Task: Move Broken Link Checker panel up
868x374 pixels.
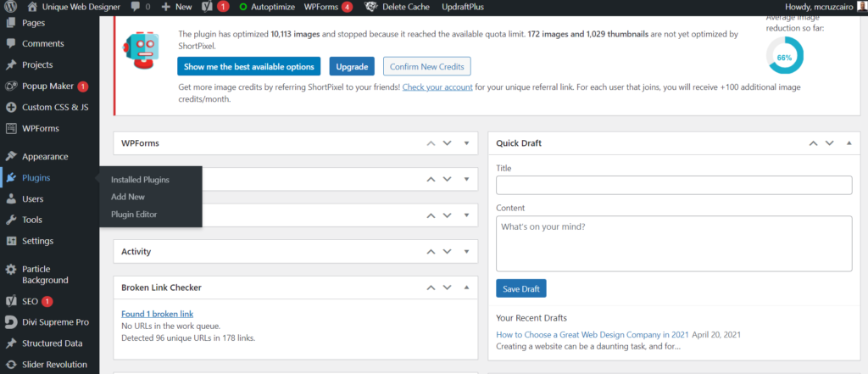Action: (x=431, y=287)
